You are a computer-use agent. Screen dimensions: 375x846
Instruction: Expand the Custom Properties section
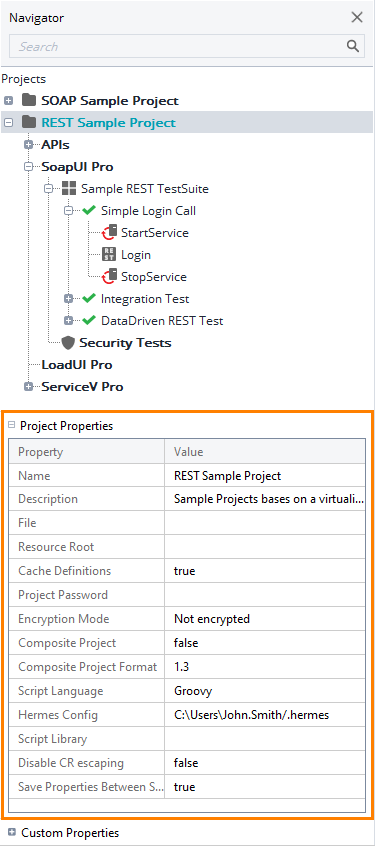click(x=12, y=833)
